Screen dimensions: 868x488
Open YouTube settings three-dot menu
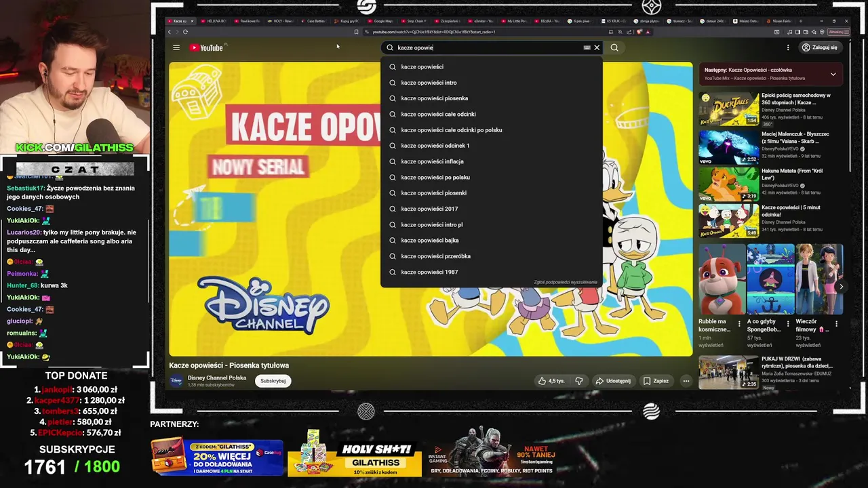coord(788,47)
